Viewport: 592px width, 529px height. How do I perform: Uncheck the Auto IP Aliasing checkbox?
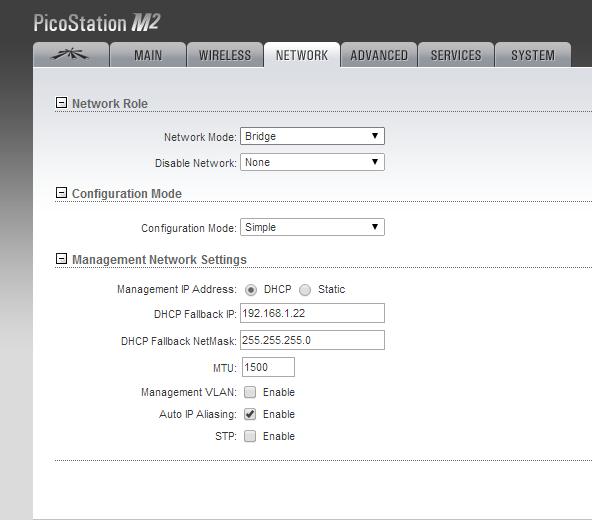(x=250, y=414)
